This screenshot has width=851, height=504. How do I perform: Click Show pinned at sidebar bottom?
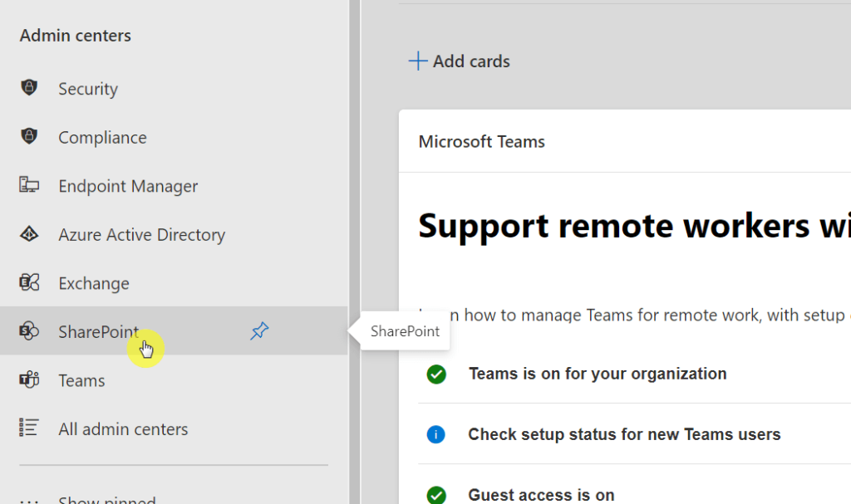107,500
